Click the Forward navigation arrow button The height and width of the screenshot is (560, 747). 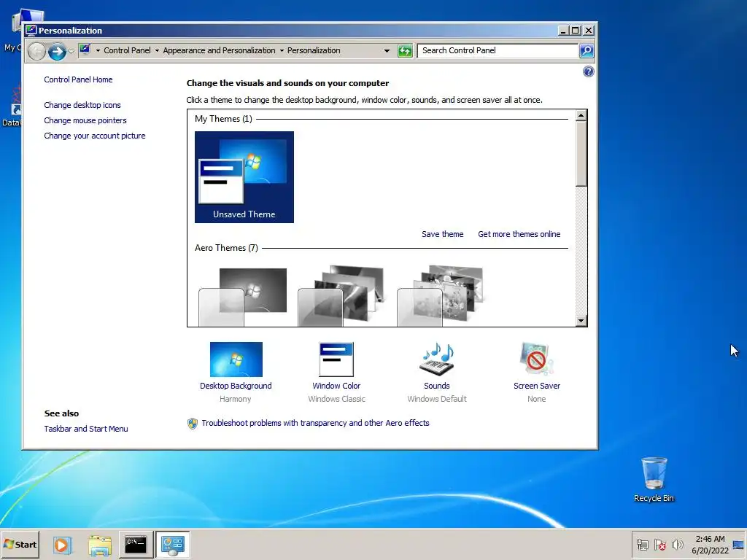(x=57, y=51)
